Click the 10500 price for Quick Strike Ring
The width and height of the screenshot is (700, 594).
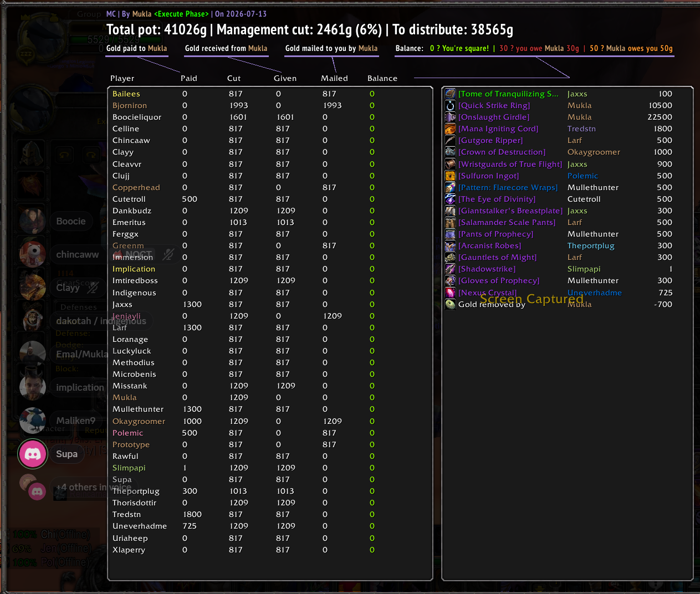point(660,105)
